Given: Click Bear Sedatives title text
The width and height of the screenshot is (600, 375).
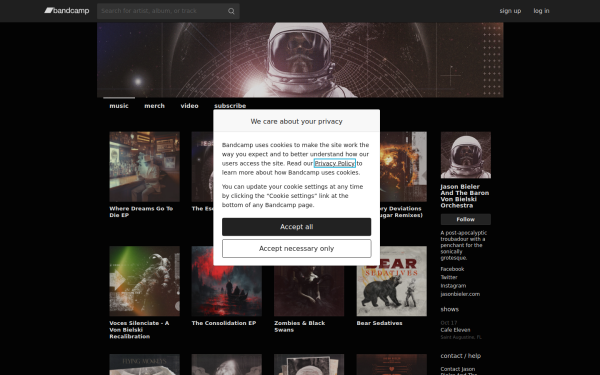Looking at the screenshot, I should 380,323.
